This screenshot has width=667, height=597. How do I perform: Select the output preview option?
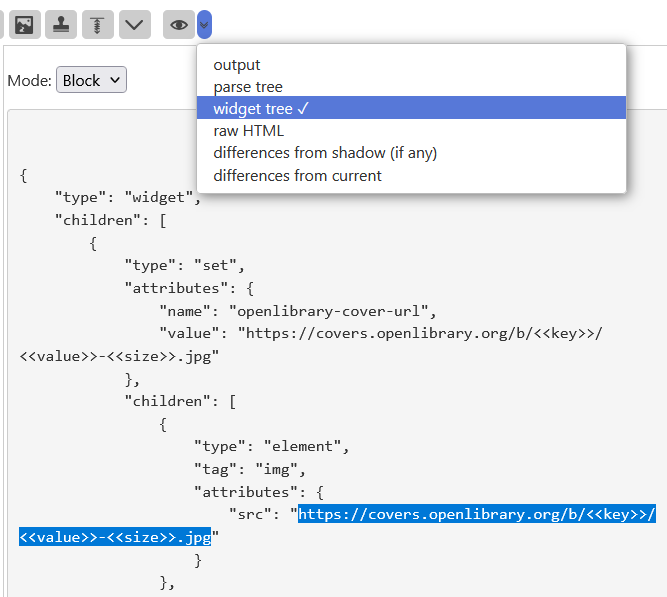click(x=237, y=65)
